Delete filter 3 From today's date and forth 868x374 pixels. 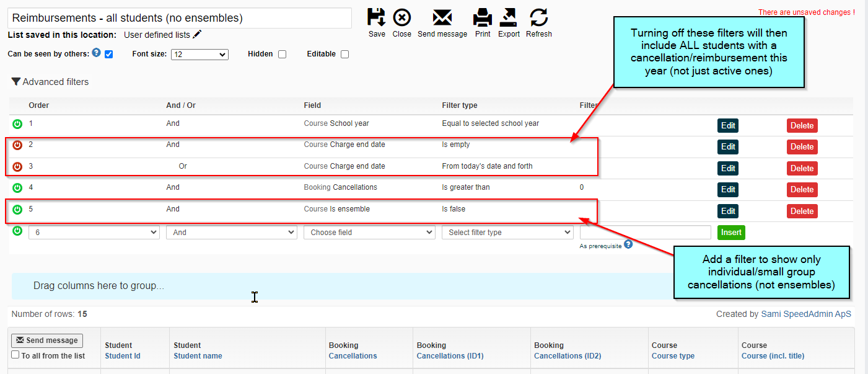point(802,168)
